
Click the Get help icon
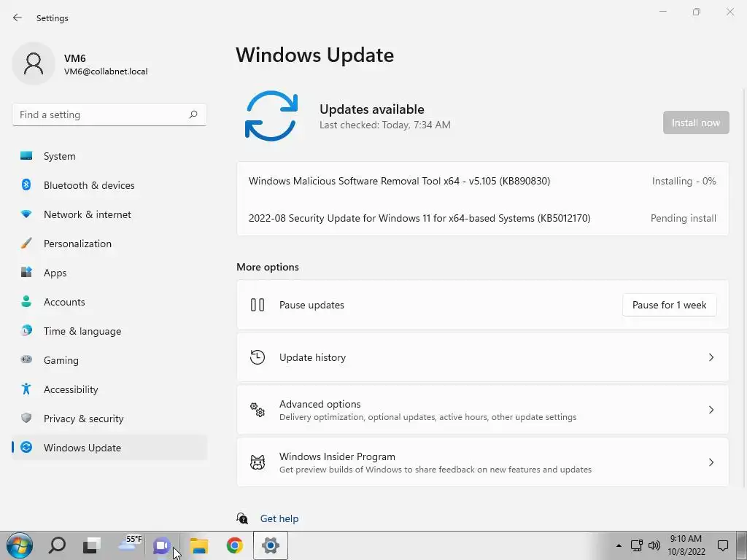242,518
